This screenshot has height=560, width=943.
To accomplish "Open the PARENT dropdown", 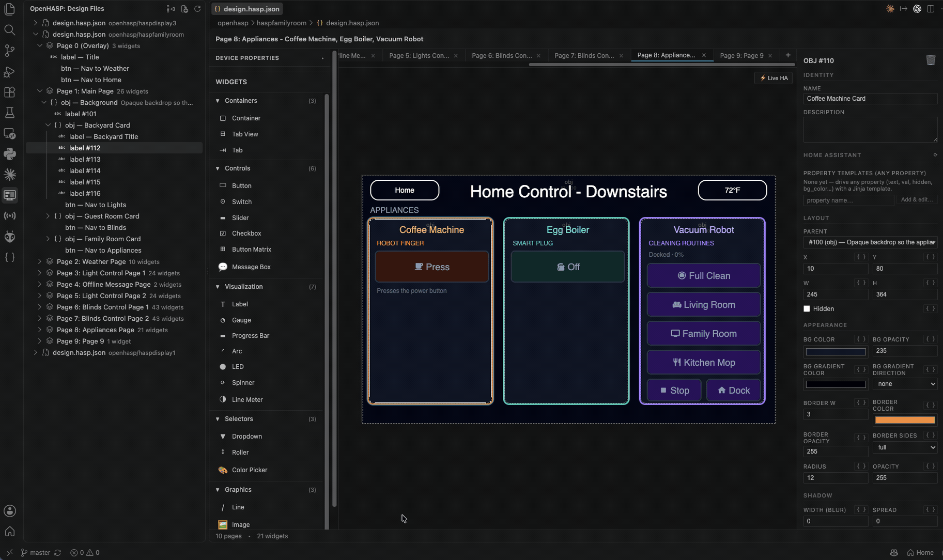I will coord(870,242).
